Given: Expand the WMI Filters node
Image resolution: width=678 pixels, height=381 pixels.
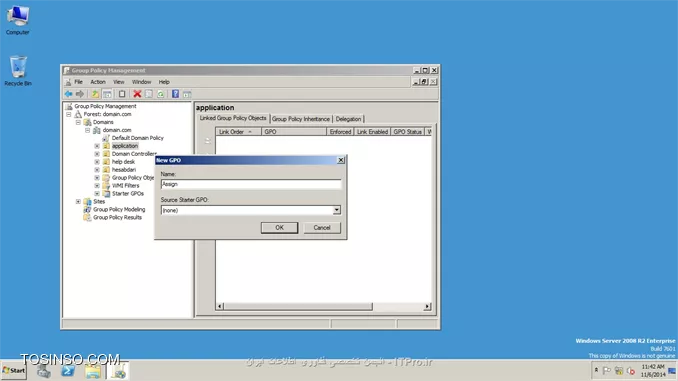Looking at the screenshot, I should 97,186.
